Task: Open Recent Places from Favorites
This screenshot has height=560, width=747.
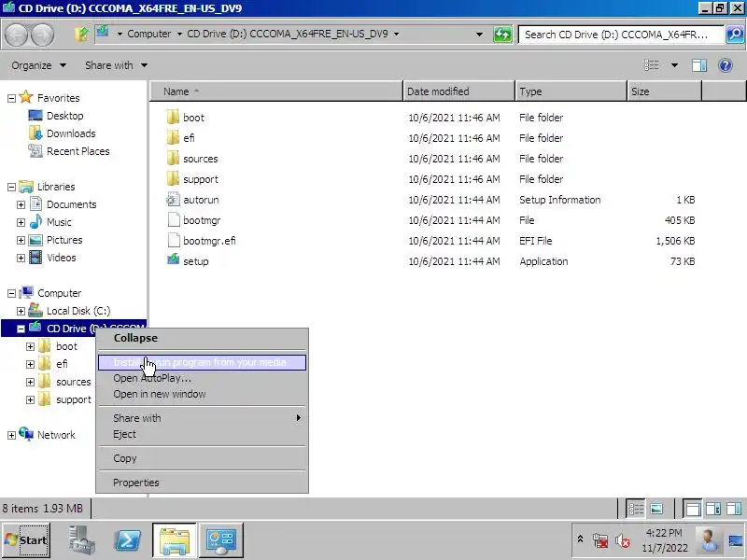Action: pyautogui.click(x=78, y=151)
